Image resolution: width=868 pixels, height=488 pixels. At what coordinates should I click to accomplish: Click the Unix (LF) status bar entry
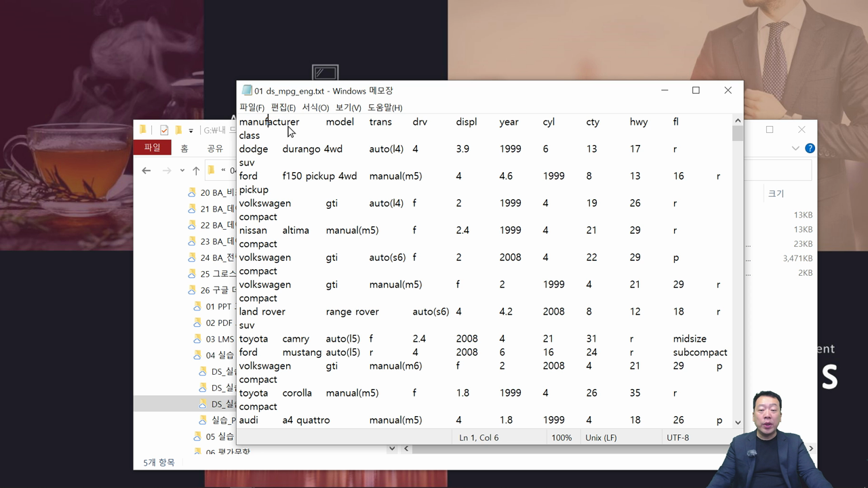click(x=601, y=438)
